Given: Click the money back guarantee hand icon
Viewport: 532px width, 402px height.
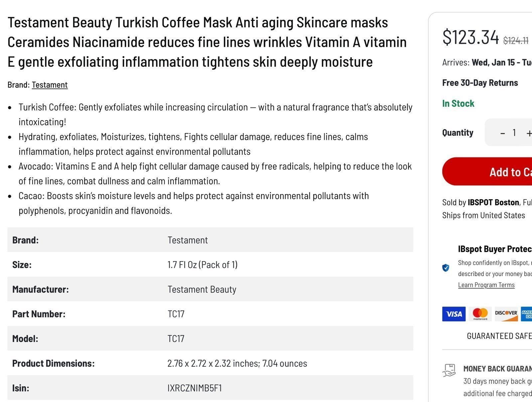Looking at the screenshot, I should [449, 370].
